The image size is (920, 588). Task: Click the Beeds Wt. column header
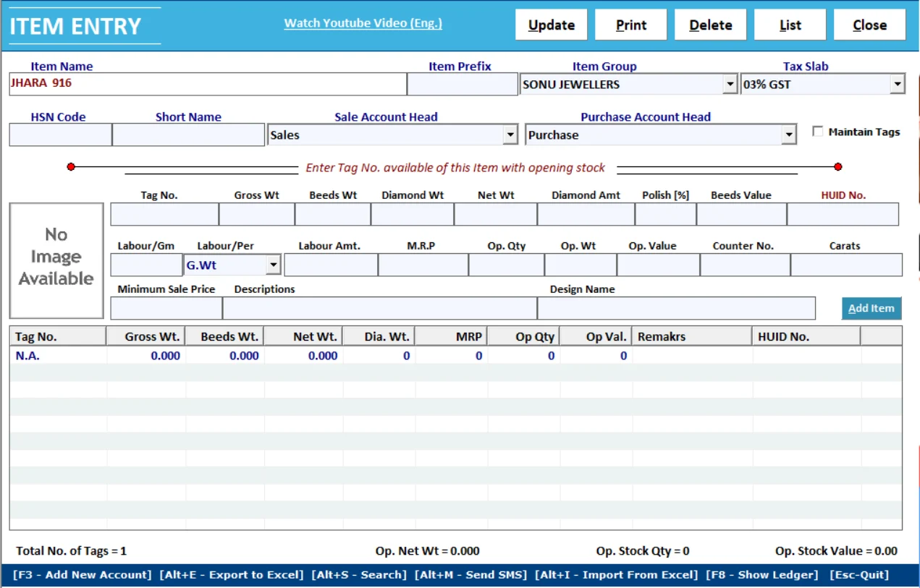pos(224,336)
